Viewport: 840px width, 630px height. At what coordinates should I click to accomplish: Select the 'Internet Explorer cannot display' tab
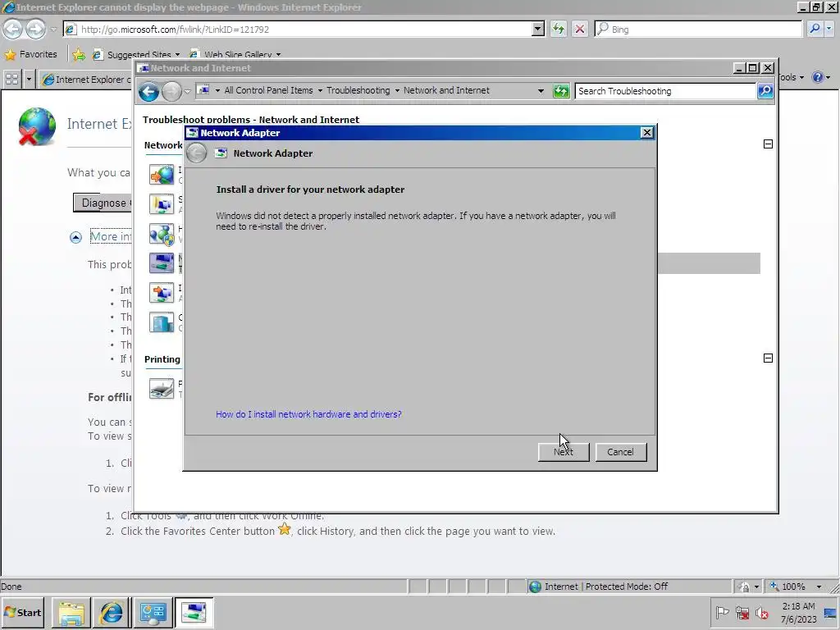pyautogui.click(x=85, y=80)
